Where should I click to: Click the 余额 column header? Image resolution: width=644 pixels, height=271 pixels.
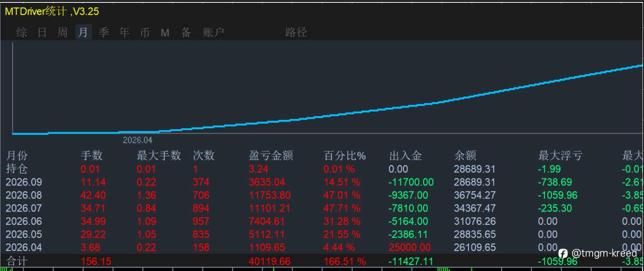point(465,156)
